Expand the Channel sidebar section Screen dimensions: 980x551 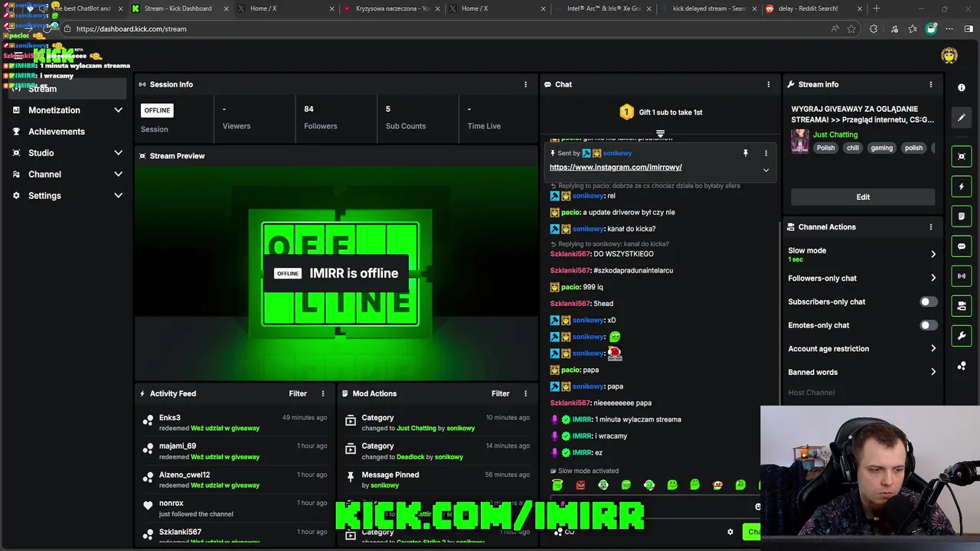click(118, 174)
